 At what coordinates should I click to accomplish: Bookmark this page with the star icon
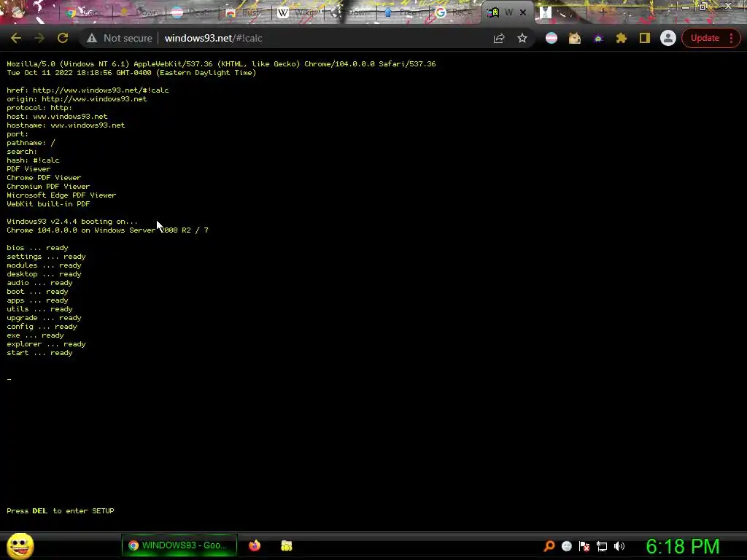(x=522, y=38)
